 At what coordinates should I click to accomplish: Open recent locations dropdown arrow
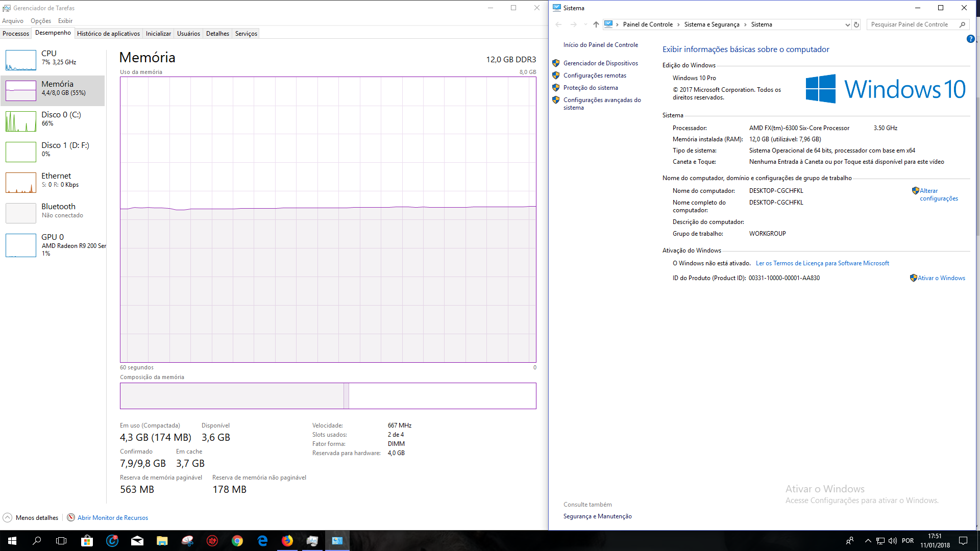tap(585, 24)
